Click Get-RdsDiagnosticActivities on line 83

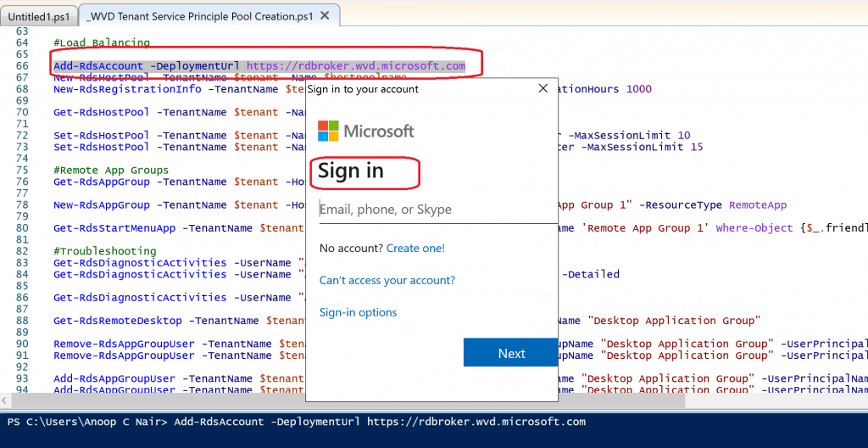[140, 263]
